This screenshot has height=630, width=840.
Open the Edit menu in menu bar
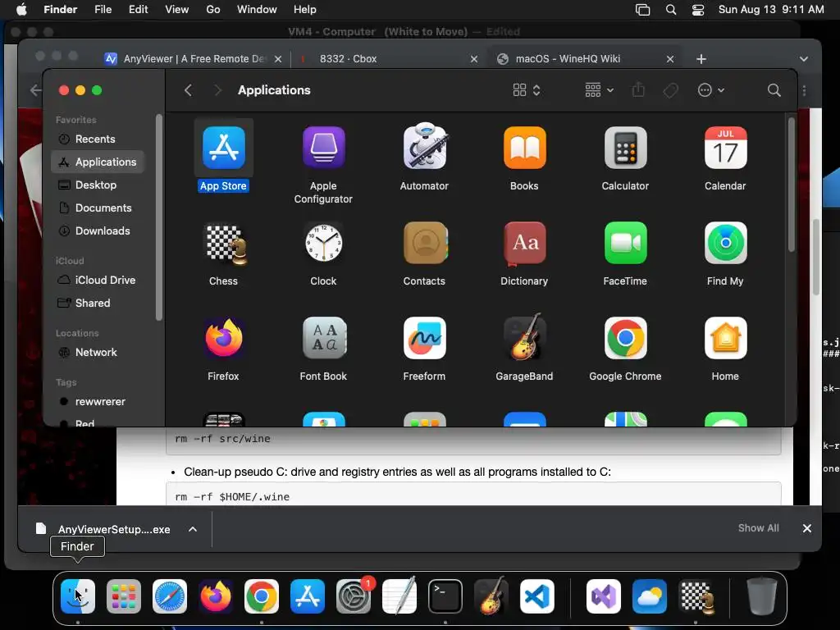click(x=138, y=10)
